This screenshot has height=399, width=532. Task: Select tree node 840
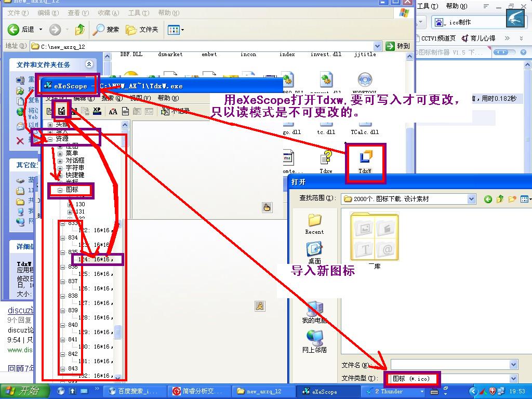73,325
